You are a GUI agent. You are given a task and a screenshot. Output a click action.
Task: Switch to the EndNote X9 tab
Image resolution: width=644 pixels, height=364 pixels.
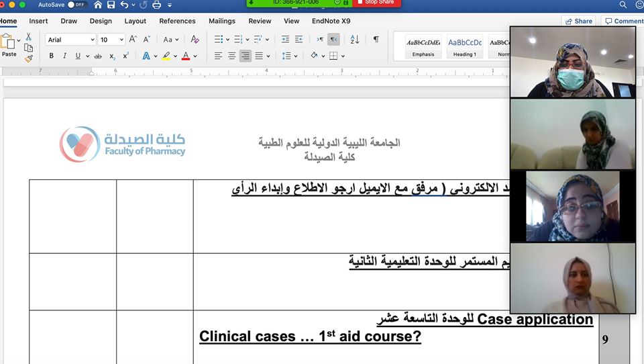[331, 21]
